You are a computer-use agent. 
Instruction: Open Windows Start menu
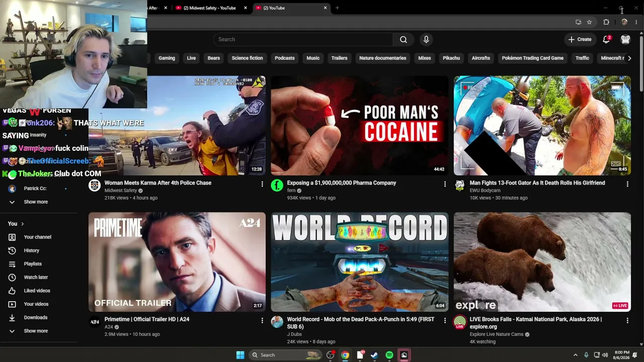[240, 355]
